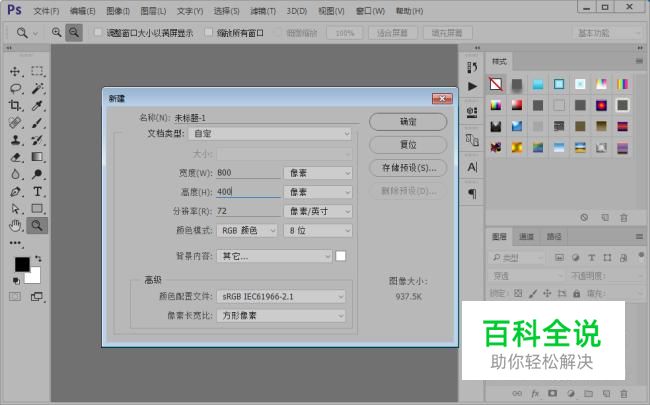Click the 100% zoom button
The height and width of the screenshot is (405, 650).
pyautogui.click(x=344, y=33)
